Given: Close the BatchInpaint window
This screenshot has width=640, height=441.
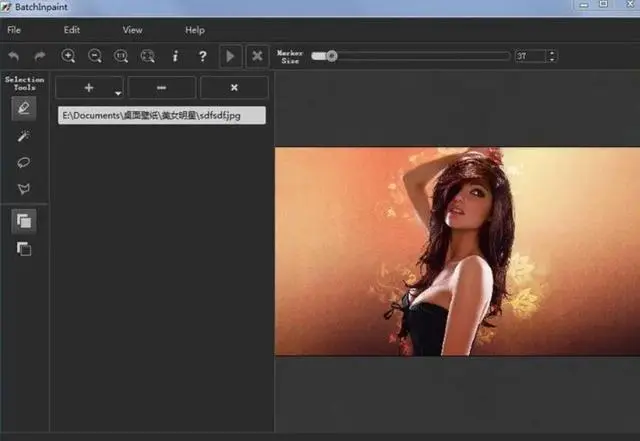Looking at the screenshot, I should point(631,4).
